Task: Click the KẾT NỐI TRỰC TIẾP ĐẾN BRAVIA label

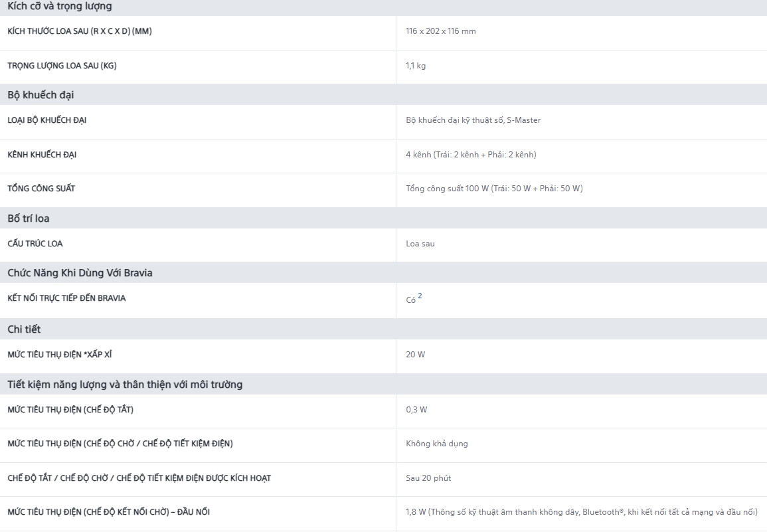Action: pyautogui.click(x=66, y=298)
